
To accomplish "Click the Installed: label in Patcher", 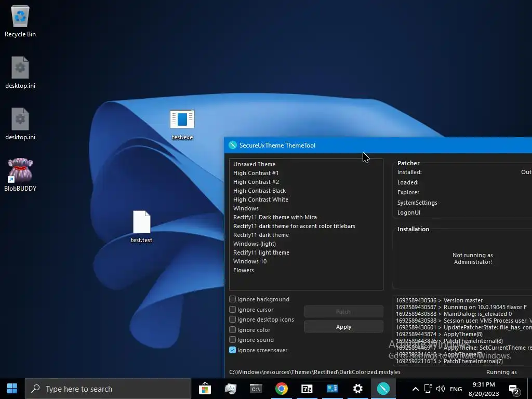I will click(x=409, y=172).
